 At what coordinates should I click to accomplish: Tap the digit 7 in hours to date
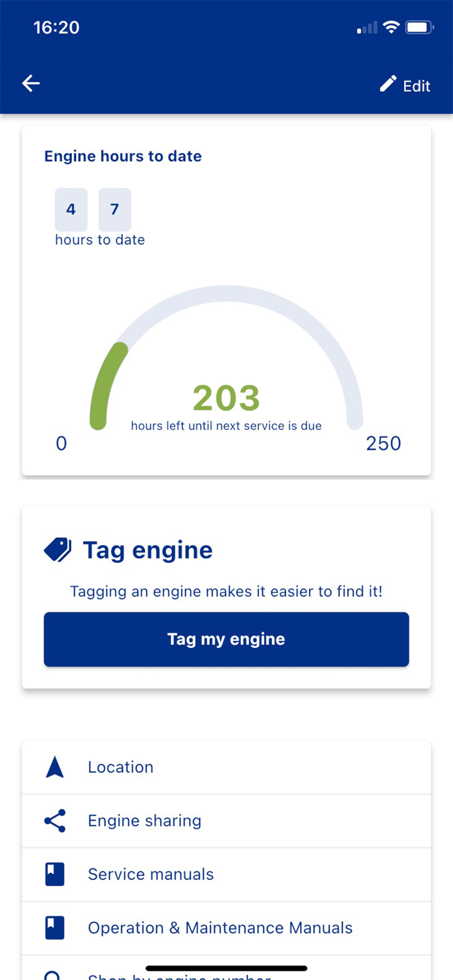tap(114, 209)
